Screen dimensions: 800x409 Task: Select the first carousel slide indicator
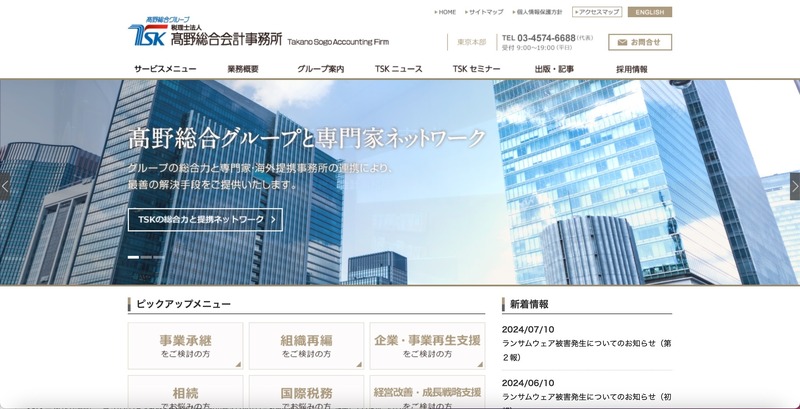pyautogui.click(x=132, y=257)
